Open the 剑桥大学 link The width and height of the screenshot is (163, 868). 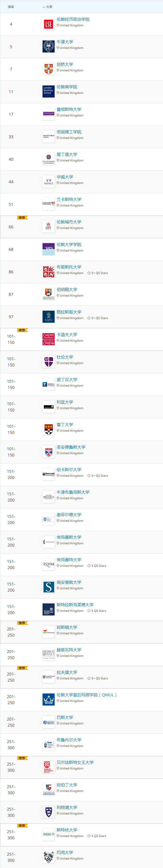click(65, 64)
